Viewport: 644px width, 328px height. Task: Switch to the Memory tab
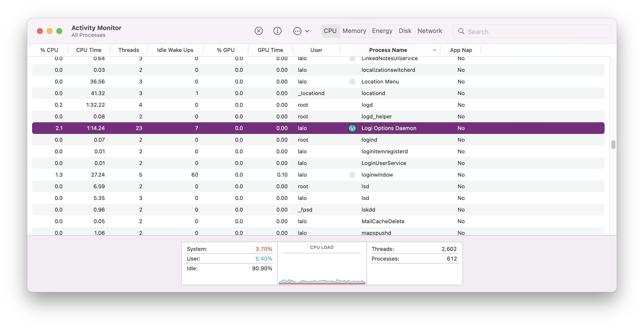354,31
